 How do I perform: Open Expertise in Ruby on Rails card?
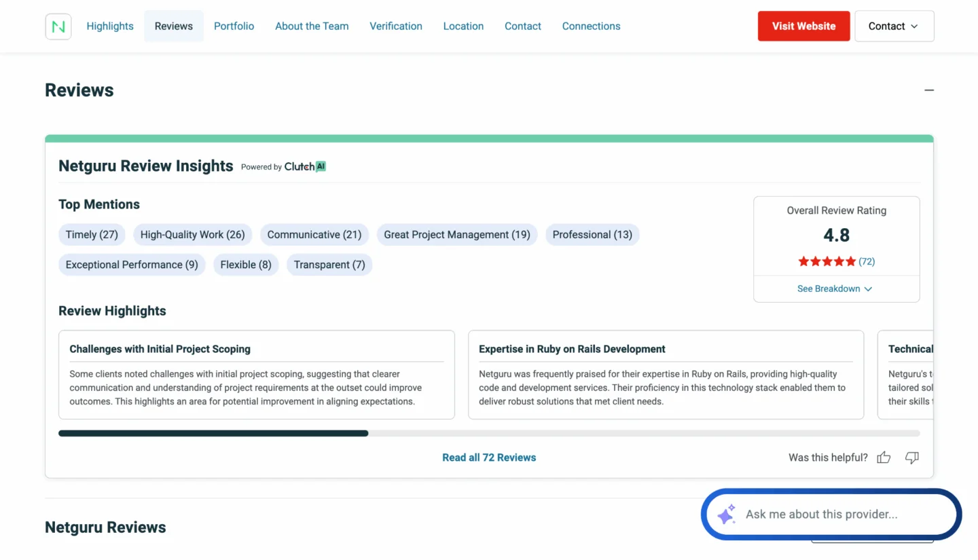pyautogui.click(x=666, y=375)
